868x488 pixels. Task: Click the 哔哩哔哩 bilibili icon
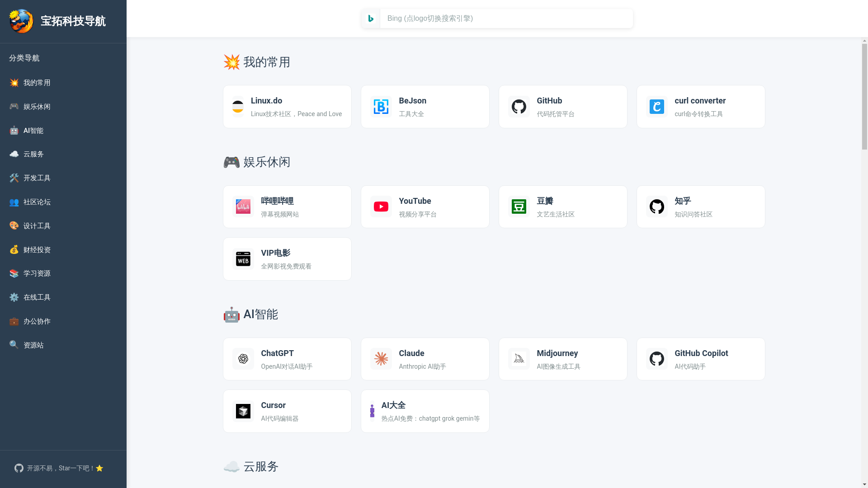(243, 206)
